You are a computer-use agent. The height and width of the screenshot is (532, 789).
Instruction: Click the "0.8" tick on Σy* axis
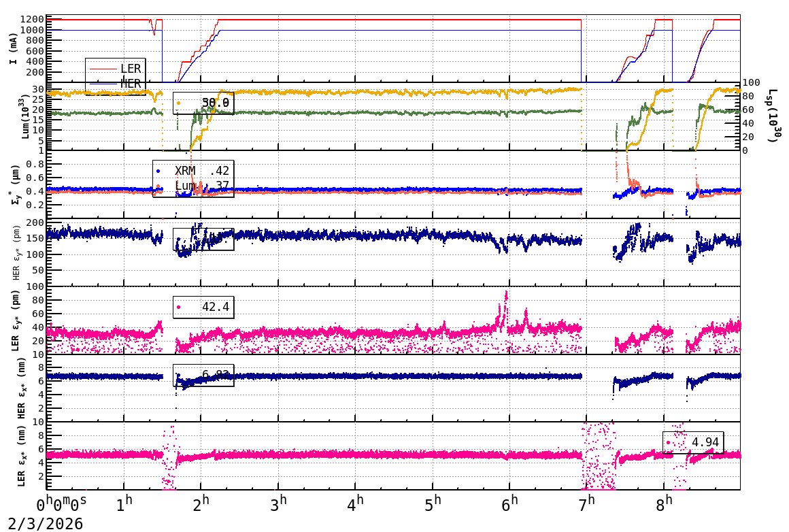pyautogui.click(x=35, y=164)
